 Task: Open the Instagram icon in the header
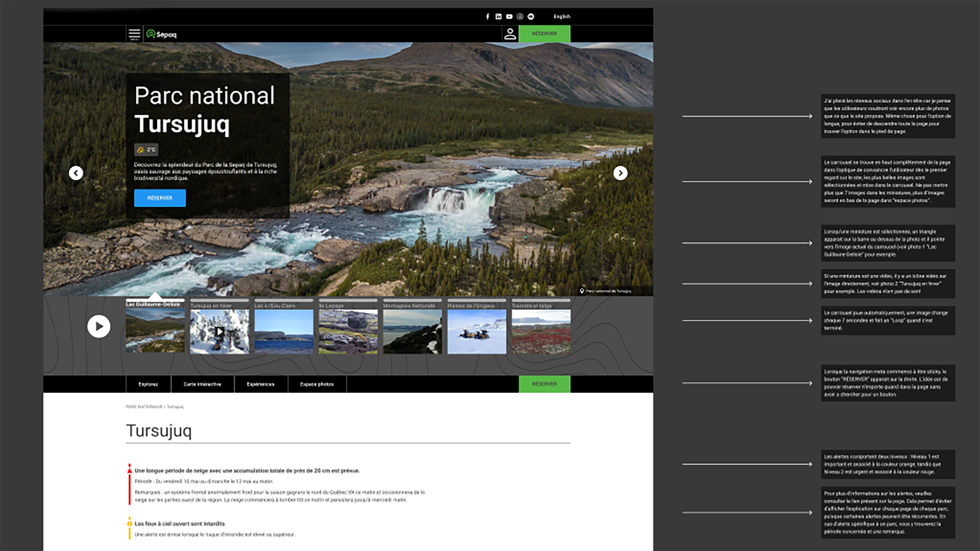tap(520, 16)
